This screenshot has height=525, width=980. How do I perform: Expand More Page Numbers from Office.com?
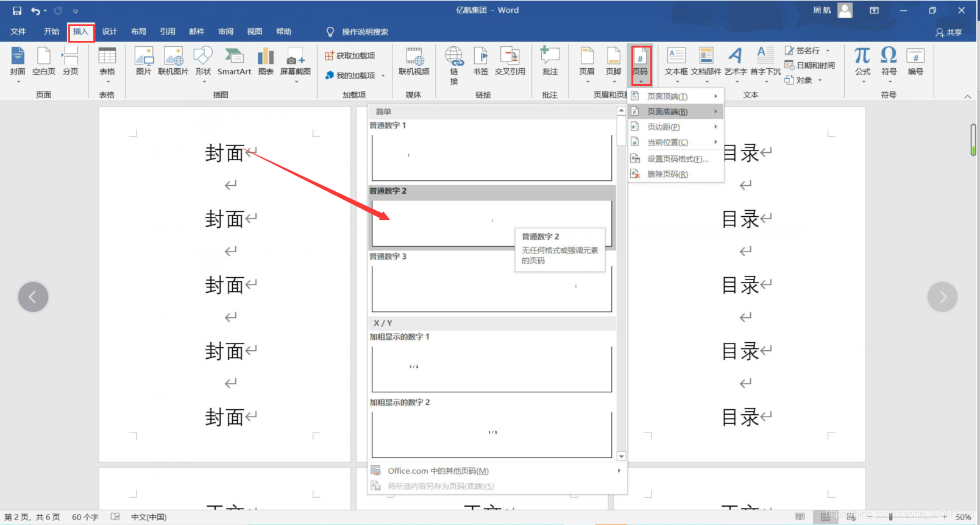pos(497,471)
